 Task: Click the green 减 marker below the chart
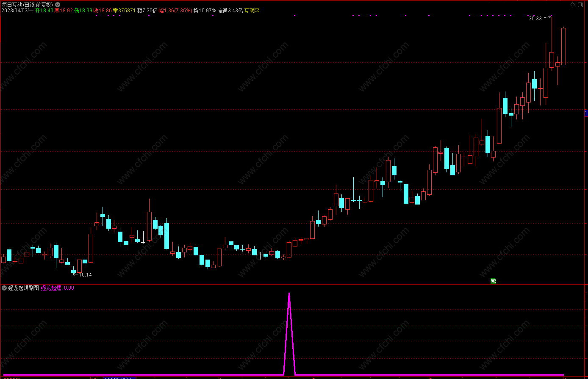[493, 281]
